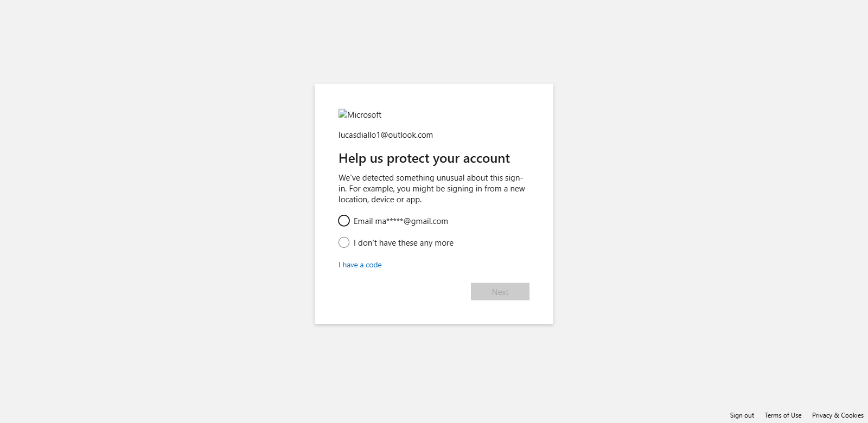Choose the "I don't have these any more" radio
The height and width of the screenshot is (423, 868).
point(344,242)
